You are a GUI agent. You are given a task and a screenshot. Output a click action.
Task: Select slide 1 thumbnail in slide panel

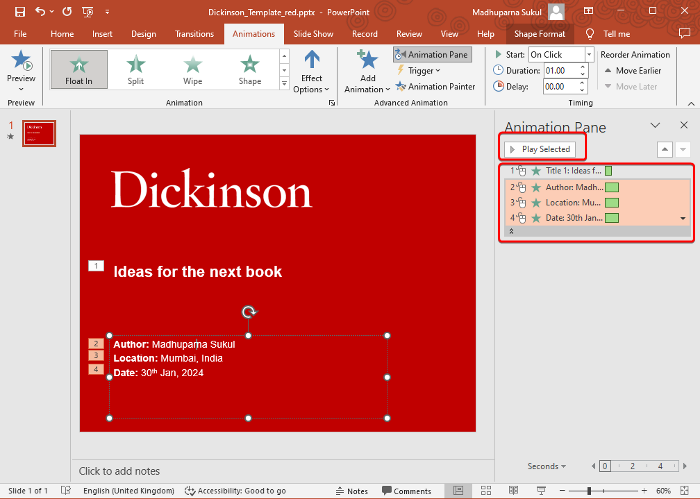pos(39,133)
